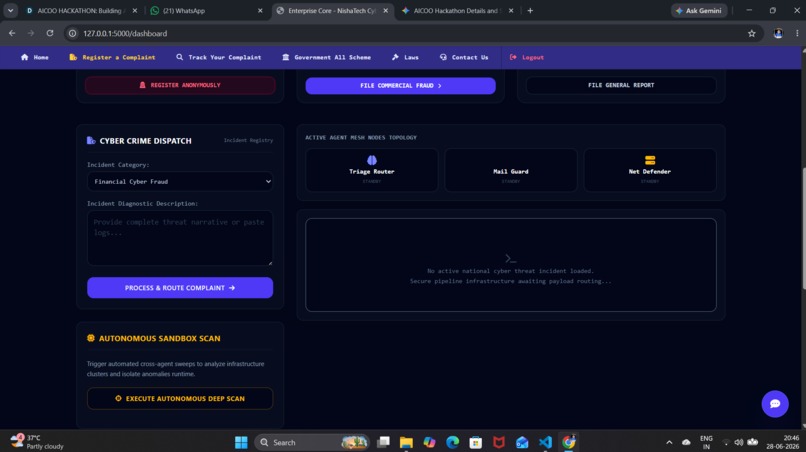Screen dimensions: 806x452
Task: Click the Net Defender server icon
Action: pos(650,160)
